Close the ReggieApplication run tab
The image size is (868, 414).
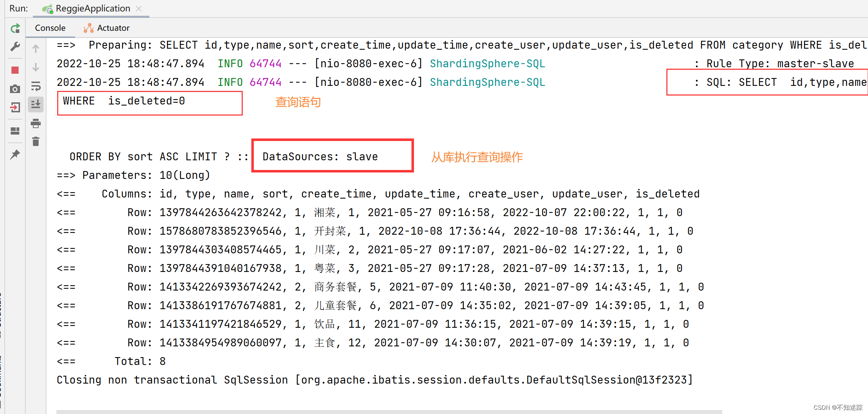[x=139, y=9]
